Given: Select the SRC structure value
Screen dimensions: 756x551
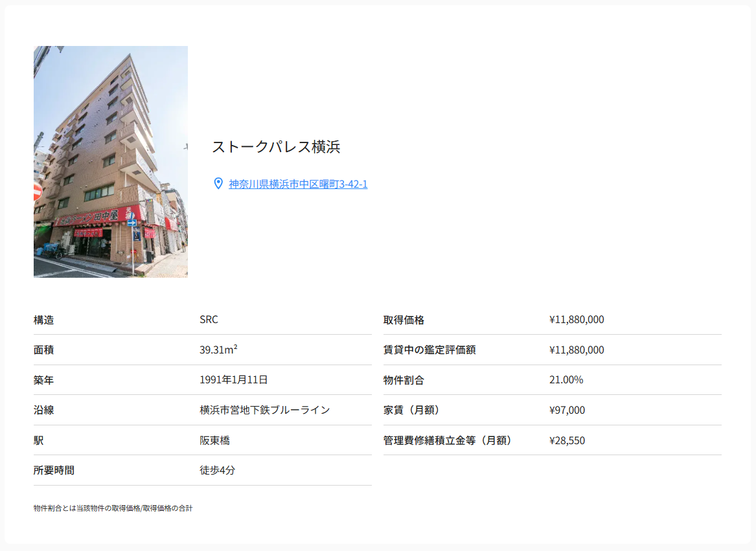Looking at the screenshot, I should tap(209, 320).
